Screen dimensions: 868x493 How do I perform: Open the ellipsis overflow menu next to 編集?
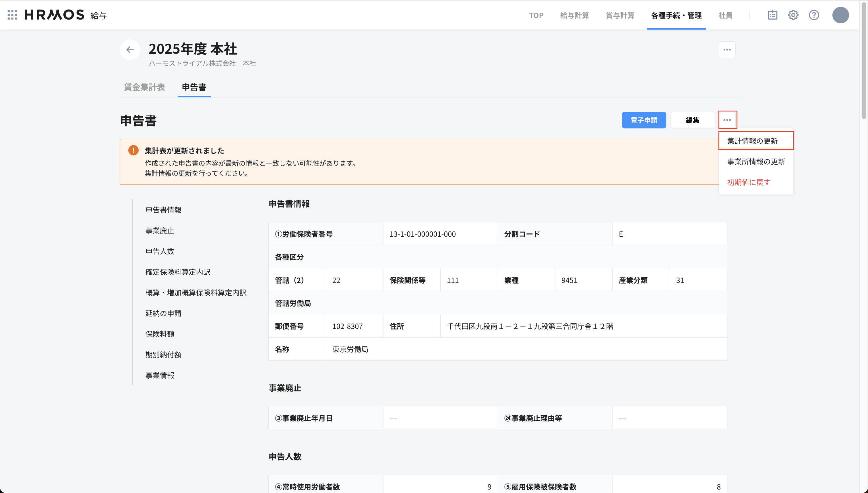(x=728, y=120)
